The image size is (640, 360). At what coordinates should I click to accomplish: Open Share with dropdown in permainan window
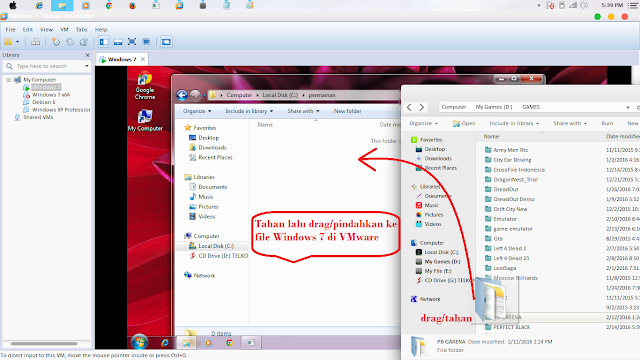pyautogui.click(x=303, y=111)
